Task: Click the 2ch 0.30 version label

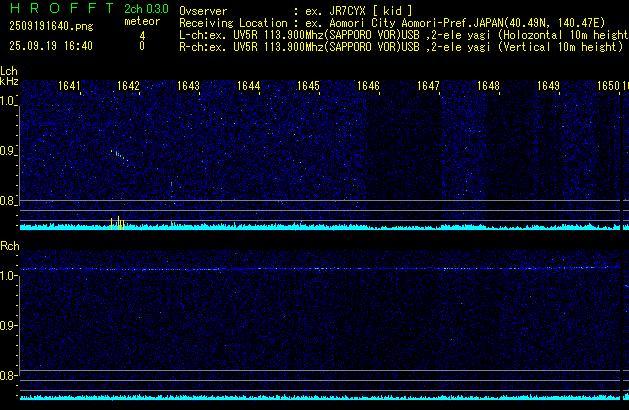Action: point(145,8)
